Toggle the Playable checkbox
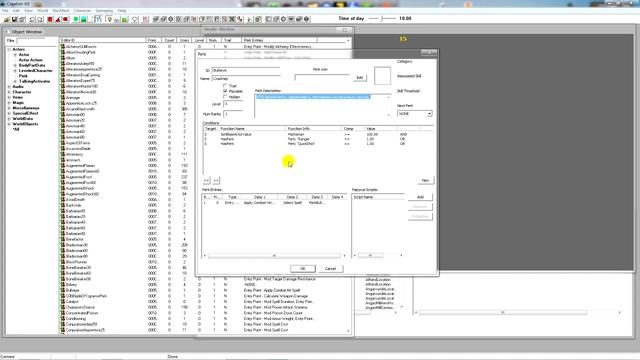 225,91
